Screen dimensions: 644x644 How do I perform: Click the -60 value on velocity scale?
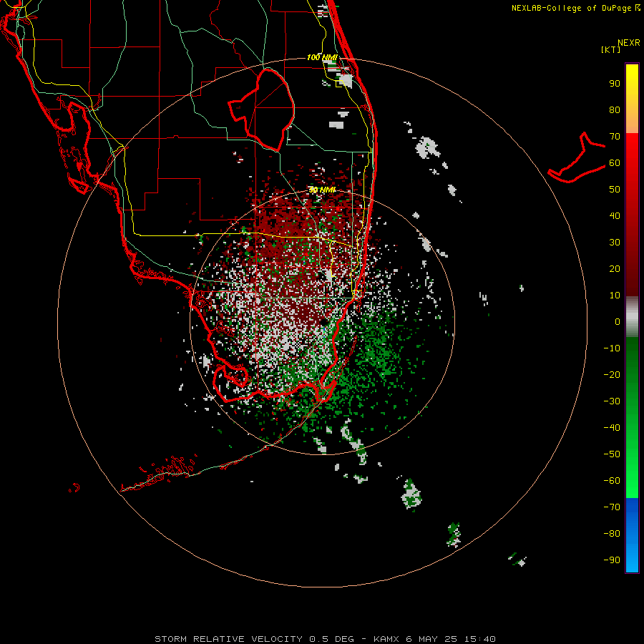[612, 481]
